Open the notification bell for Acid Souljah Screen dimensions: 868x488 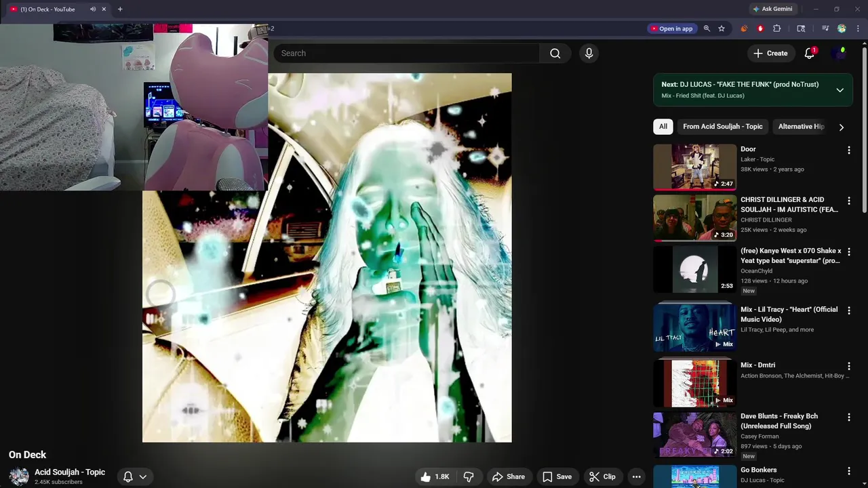coord(127,477)
